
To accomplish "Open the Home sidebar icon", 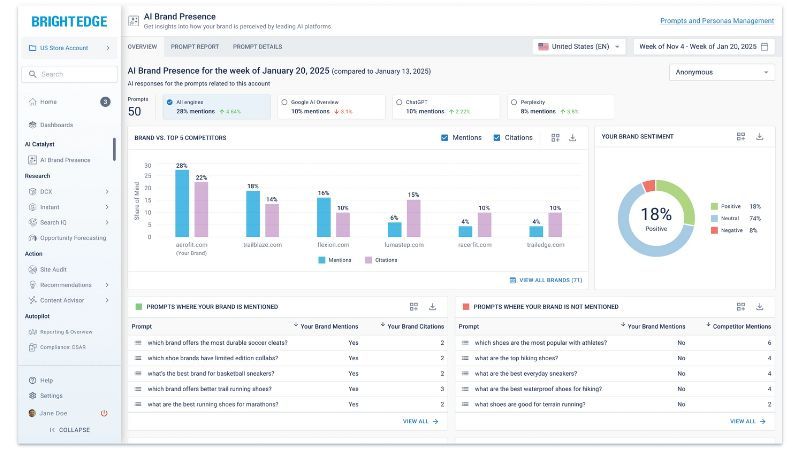I will (33, 102).
